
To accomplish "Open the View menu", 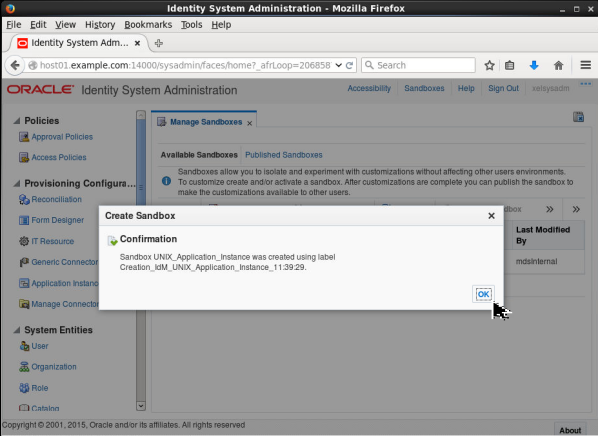I will click(x=65, y=25).
